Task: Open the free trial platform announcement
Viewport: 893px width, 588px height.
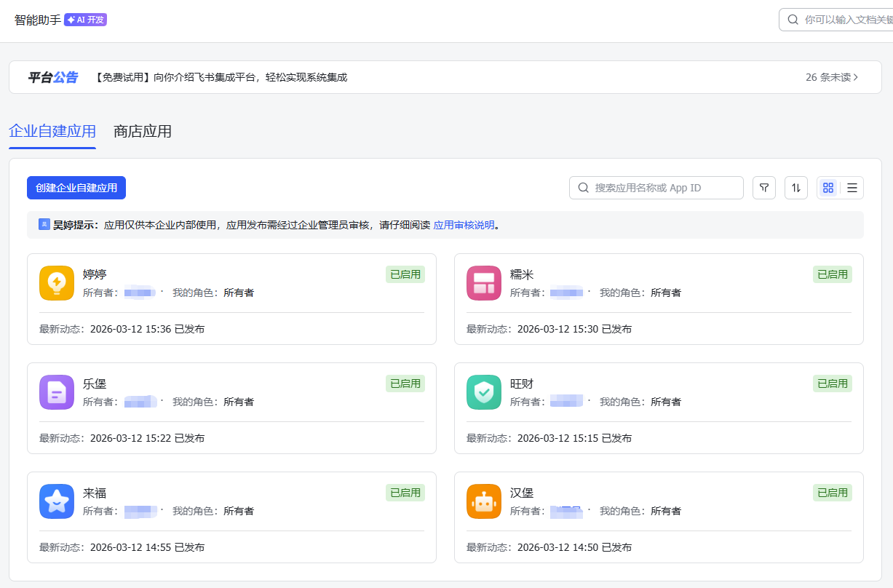Action: click(x=221, y=77)
